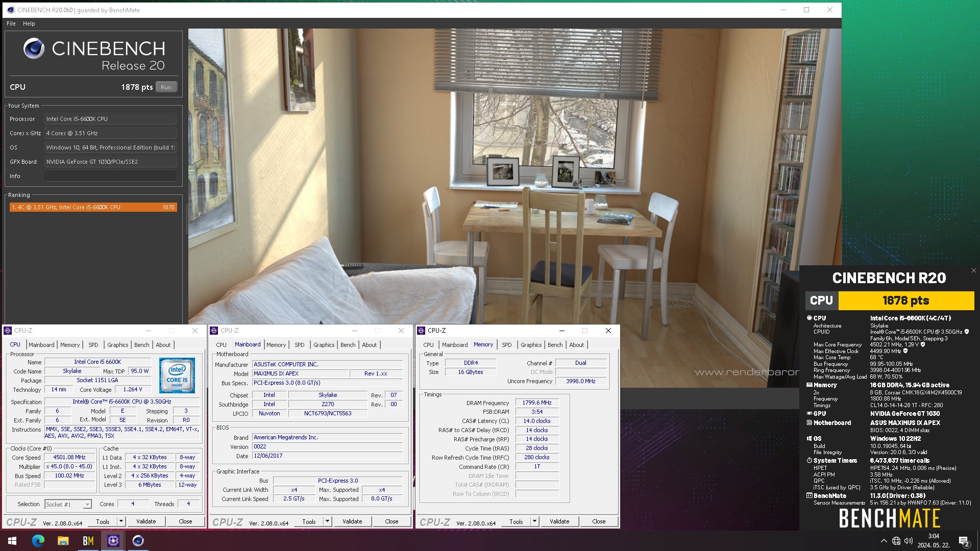Click the System Timers clock icon in BenchMate

click(809, 460)
